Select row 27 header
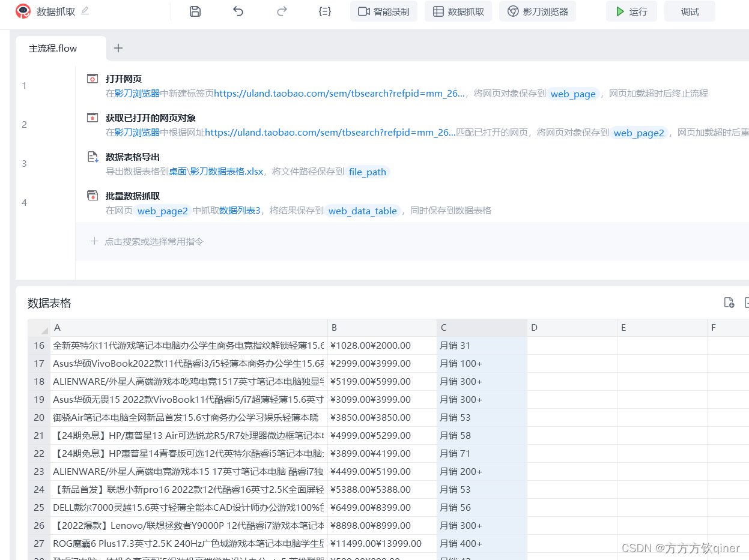The height and width of the screenshot is (560, 749). click(40, 544)
